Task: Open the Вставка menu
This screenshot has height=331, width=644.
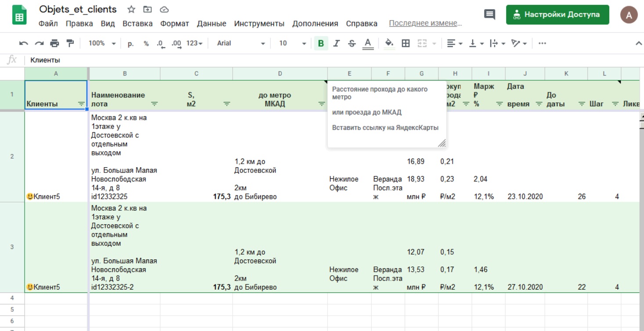Action: (137, 23)
